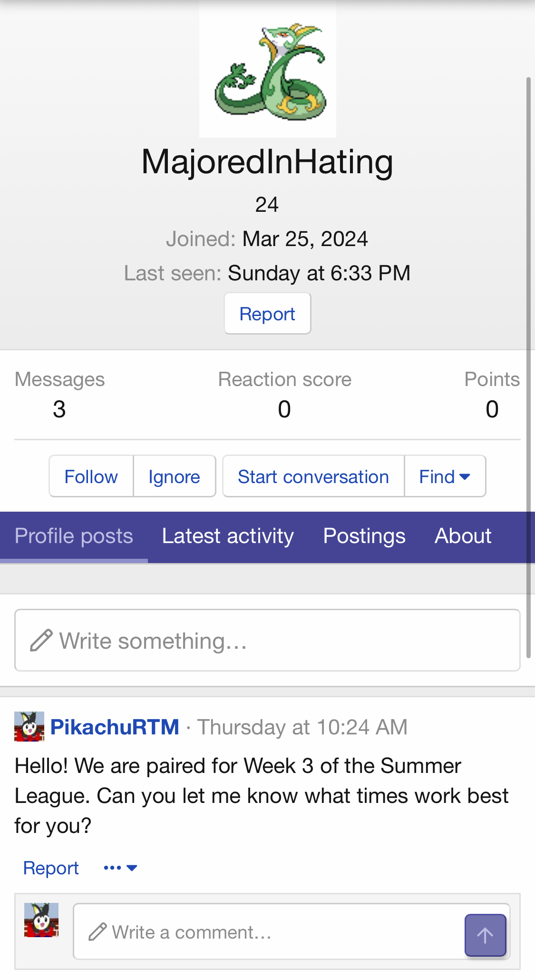Select the Profile posts tab
535x980 pixels.
pyautogui.click(x=74, y=536)
